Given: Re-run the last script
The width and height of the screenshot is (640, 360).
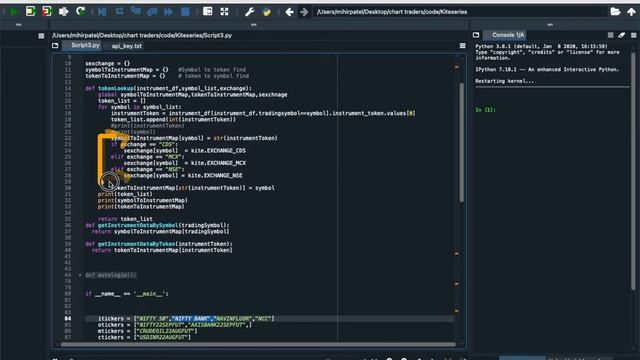Looking at the screenshot, I should pyautogui.click(x=80, y=11).
